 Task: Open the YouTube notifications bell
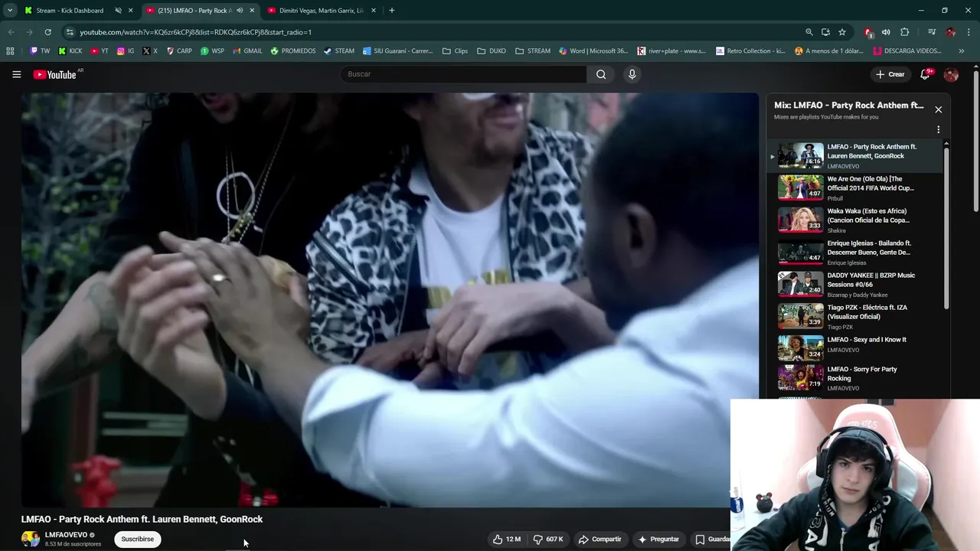(x=926, y=74)
